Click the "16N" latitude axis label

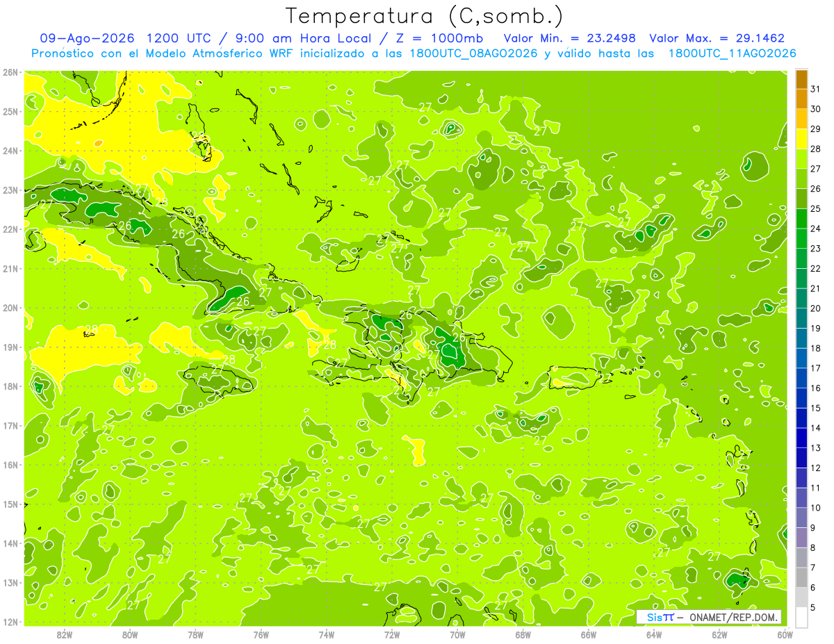pos(10,465)
